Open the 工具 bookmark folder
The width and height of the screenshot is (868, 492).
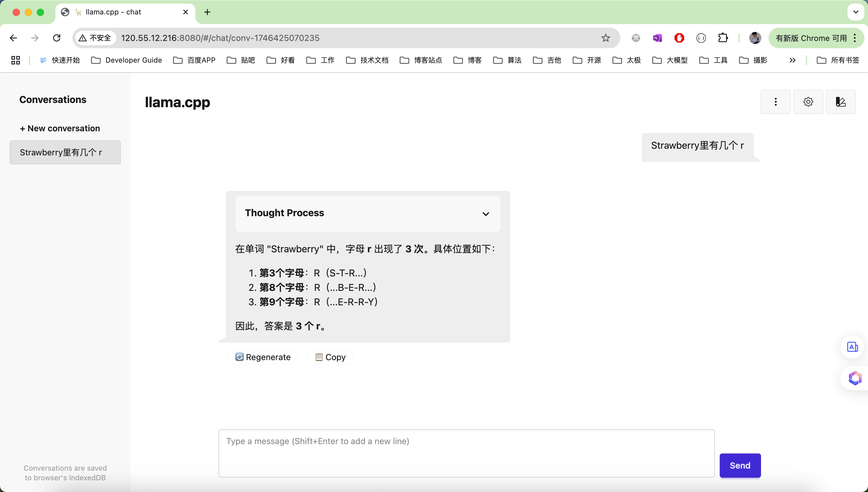[713, 60]
